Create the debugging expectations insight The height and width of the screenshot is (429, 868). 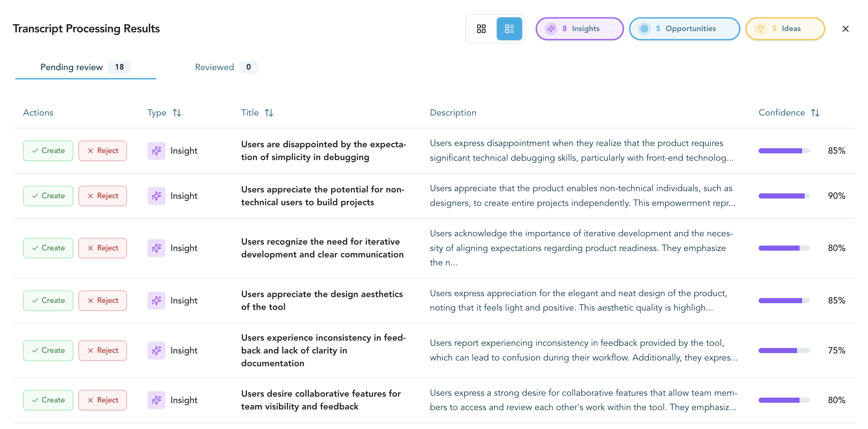[48, 151]
